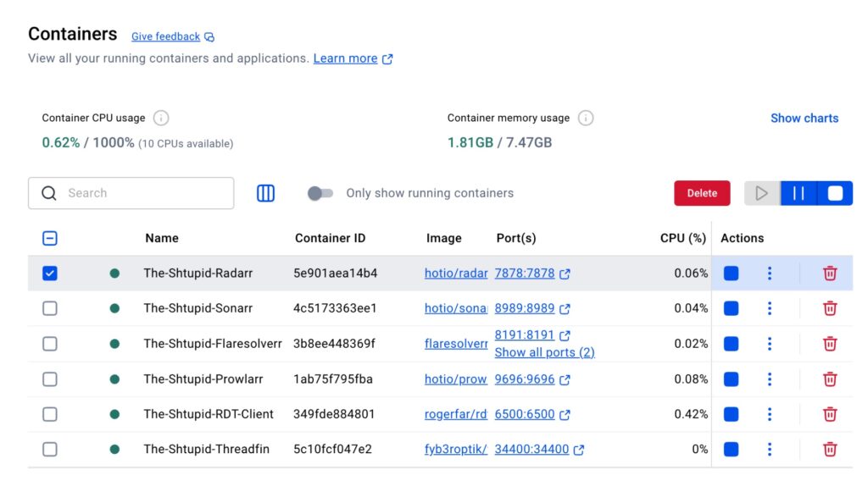Click the 0.42% CPU value of RDT-Client
Viewport: 868px width, 492px height.
[x=691, y=414]
